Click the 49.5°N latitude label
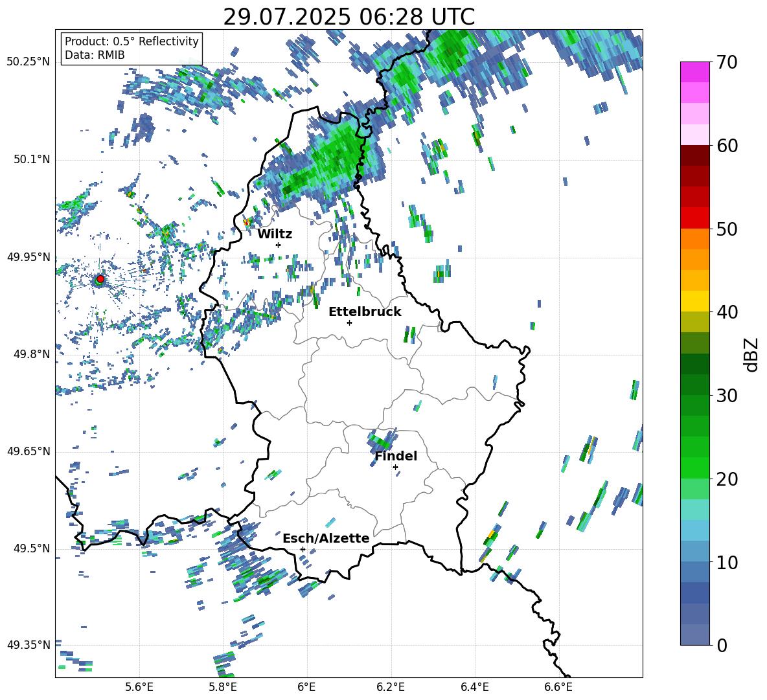This screenshot has height=700, width=767. pos(31,548)
